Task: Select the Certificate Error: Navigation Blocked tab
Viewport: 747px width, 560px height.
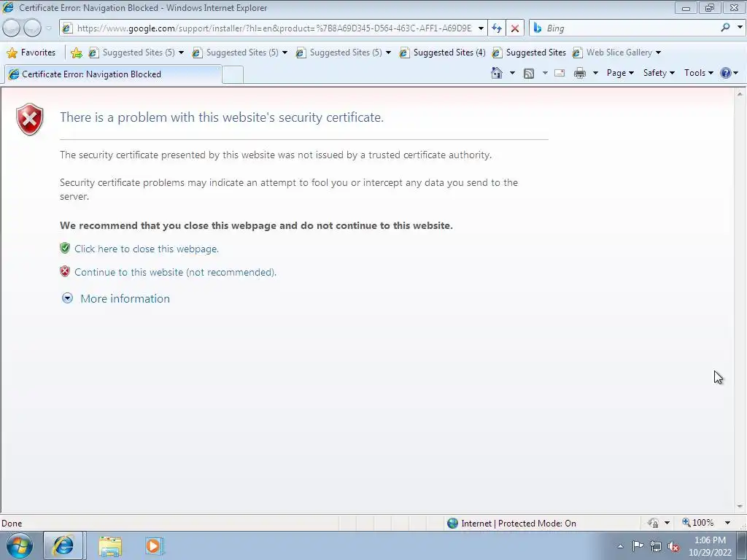Action: tap(112, 74)
